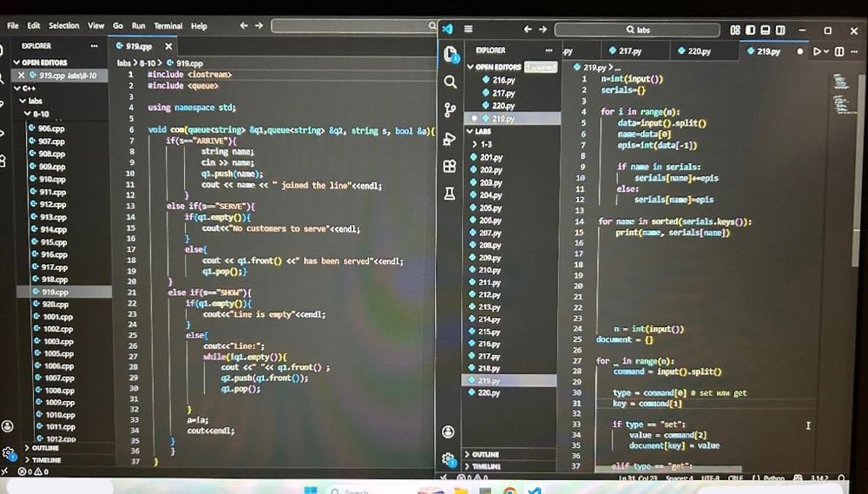Open the run button dropdown arrow
This screenshot has width=868, height=494.
(826, 51)
